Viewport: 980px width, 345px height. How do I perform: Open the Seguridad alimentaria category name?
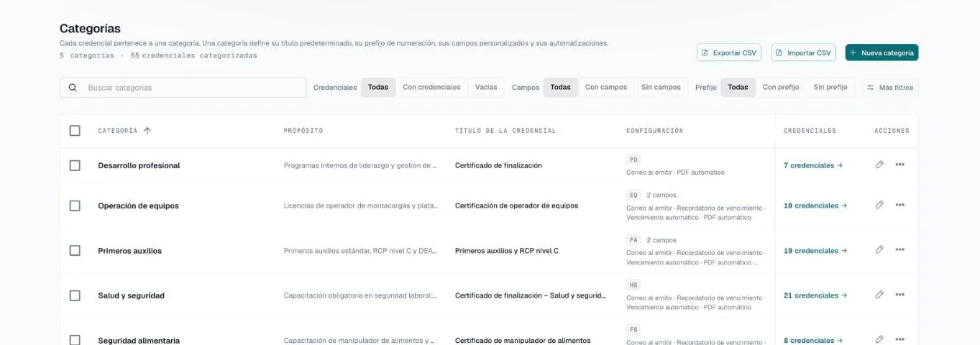point(139,340)
